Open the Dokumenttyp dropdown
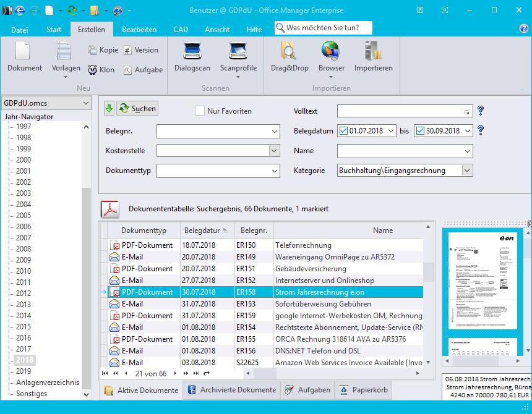Screen dimensions: 532x414 [275, 171]
